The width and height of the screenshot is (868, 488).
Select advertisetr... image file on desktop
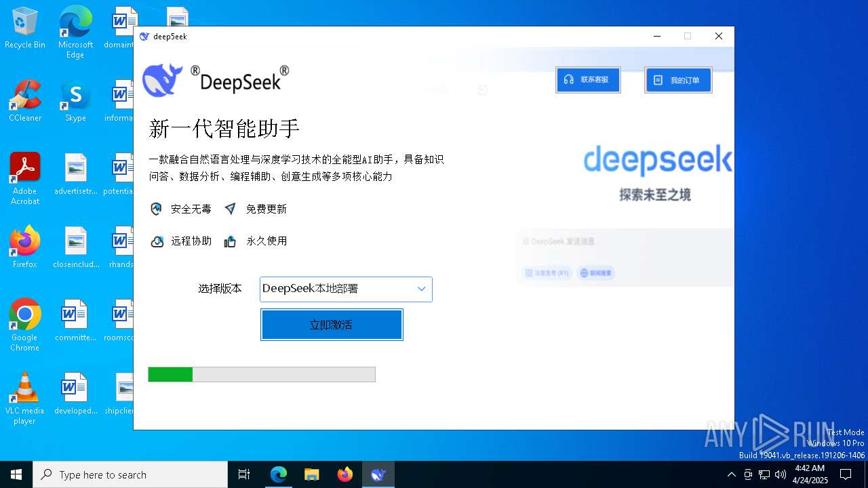75,174
